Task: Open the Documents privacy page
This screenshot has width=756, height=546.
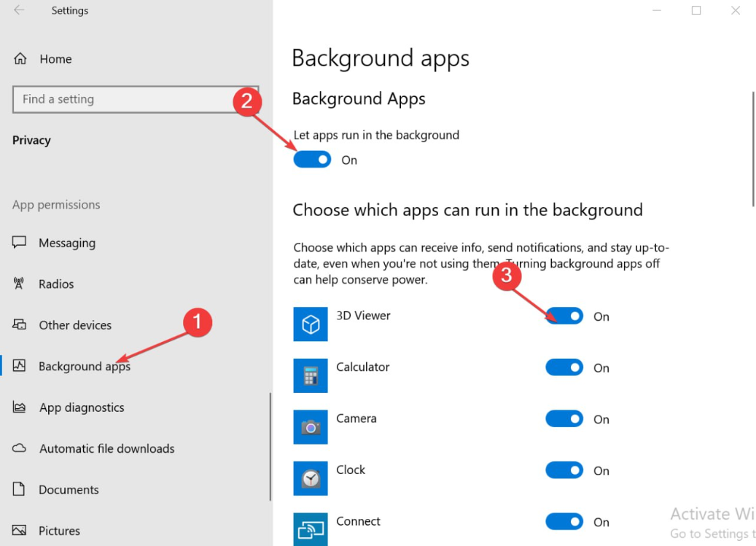Action: click(x=69, y=490)
